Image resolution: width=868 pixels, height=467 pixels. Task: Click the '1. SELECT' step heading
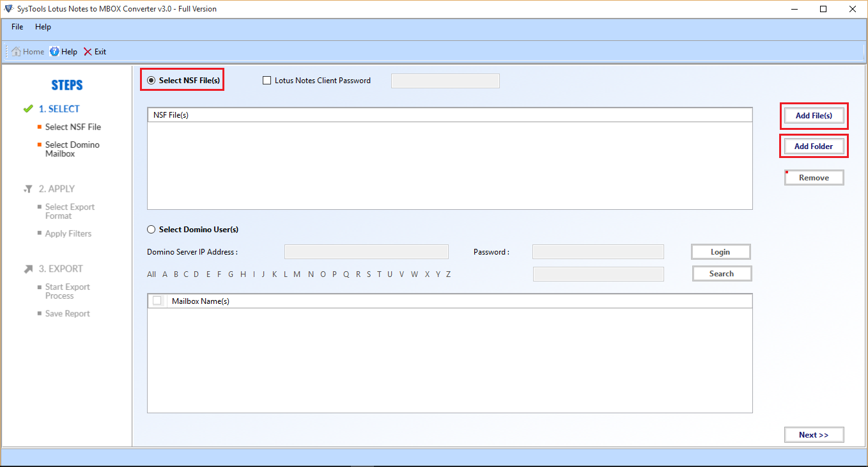coord(59,109)
